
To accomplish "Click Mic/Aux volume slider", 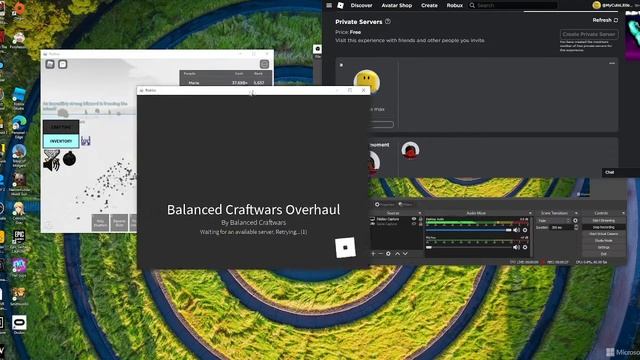I will tap(469, 247).
